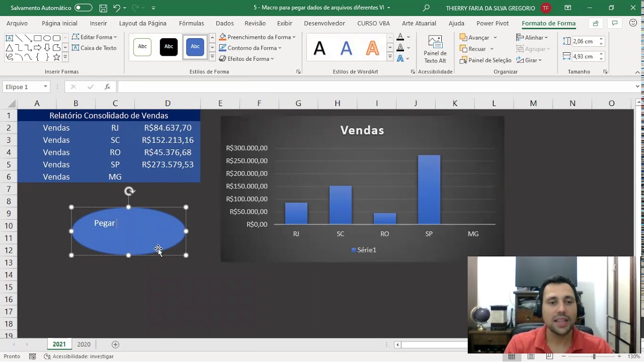The image size is (644, 362).
Task: Apply orange outlined WordArt style A
Action: pyautogui.click(x=372, y=48)
